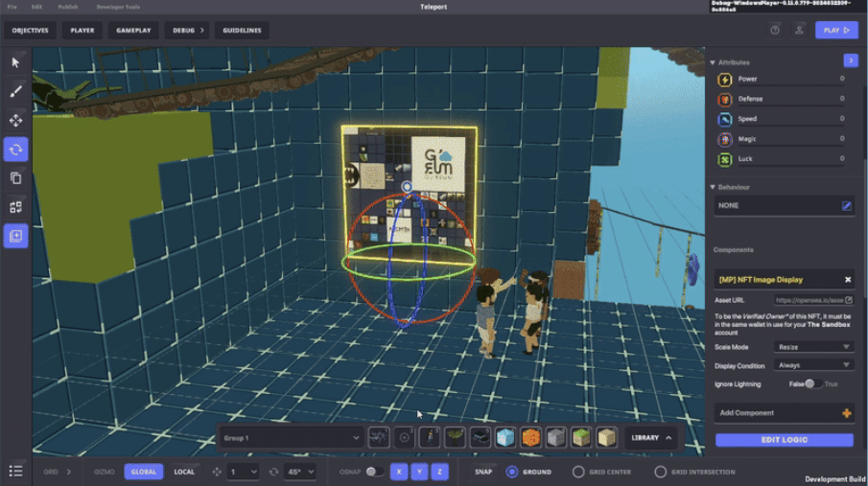Open the help question mark icon
Viewport: 868px width, 486px height.
775,31
